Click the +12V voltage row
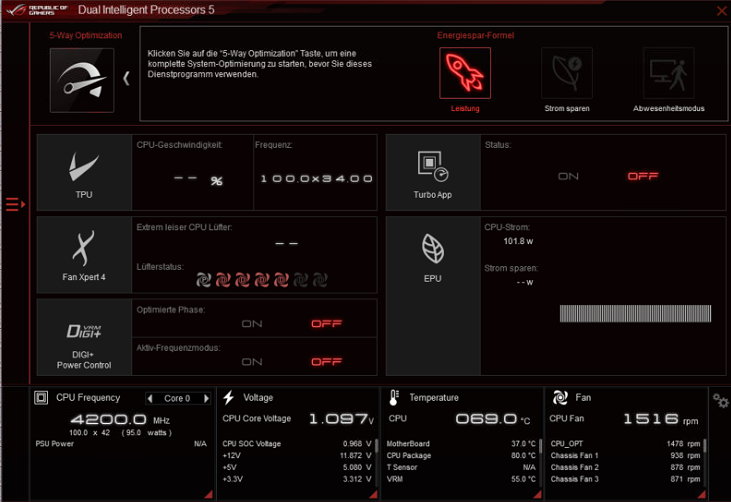The height and width of the screenshot is (502, 731). [297, 455]
